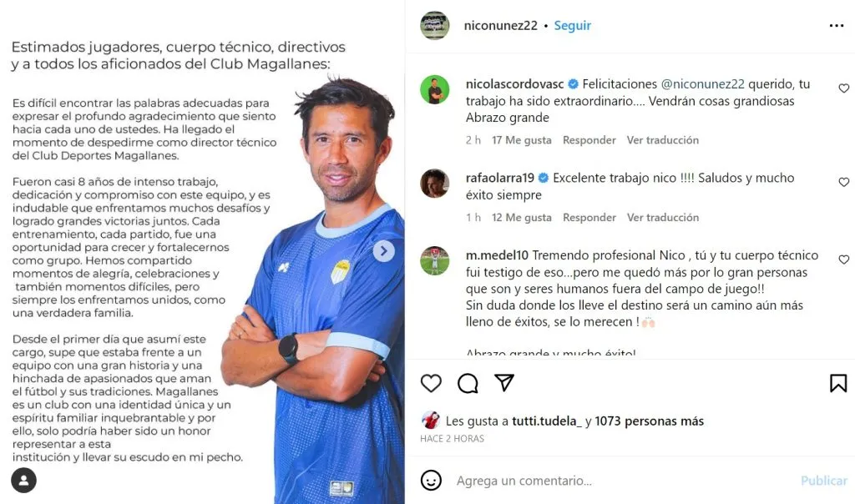Submit comment with the Publicar button
The height and width of the screenshot is (504, 855).
824,481
